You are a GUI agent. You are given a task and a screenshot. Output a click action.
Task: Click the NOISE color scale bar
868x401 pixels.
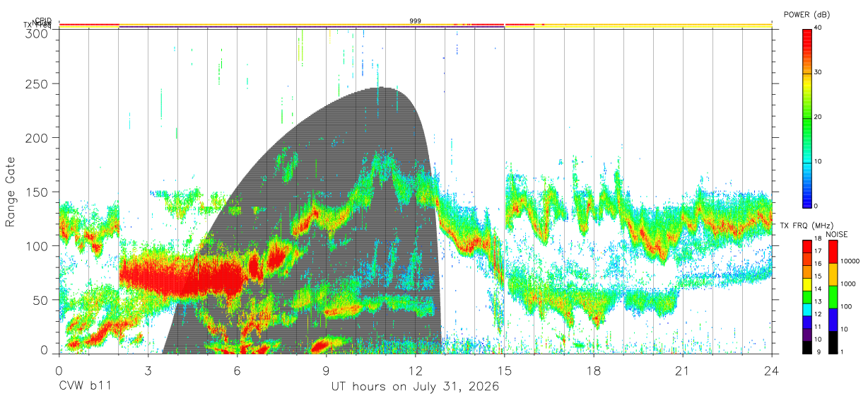(x=833, y=296)
